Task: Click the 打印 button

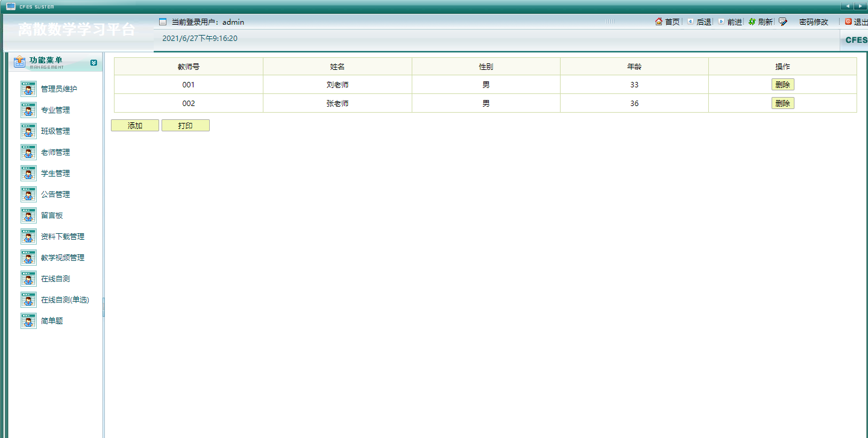Action: (x=186, y=125)
